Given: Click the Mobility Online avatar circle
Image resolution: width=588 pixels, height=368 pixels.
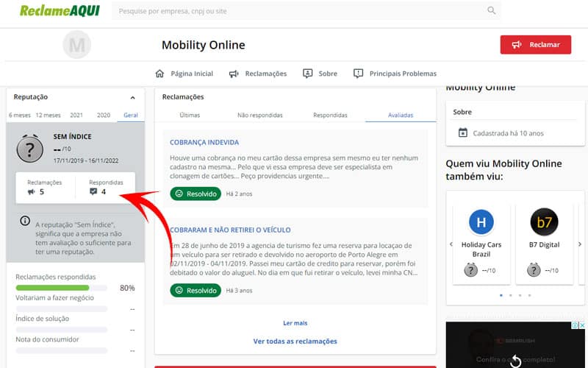Looking at the screenshot, I should 77,45.
